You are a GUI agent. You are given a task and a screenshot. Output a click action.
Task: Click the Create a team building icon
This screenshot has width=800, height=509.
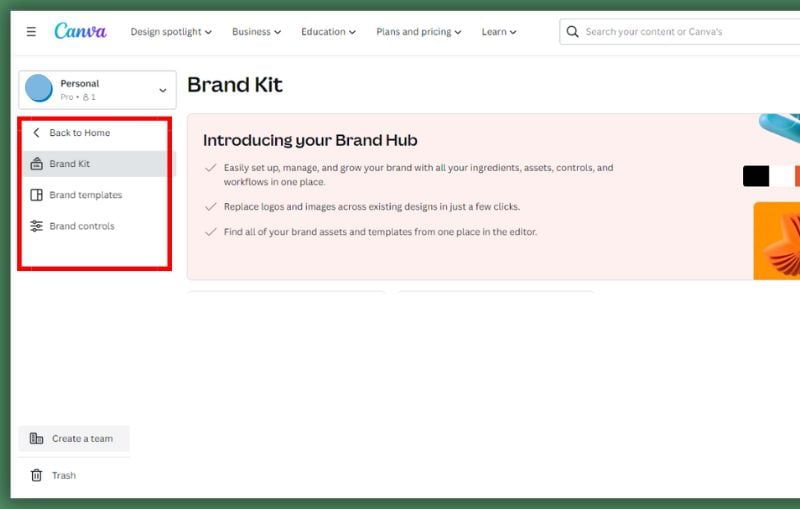[36, 439]
